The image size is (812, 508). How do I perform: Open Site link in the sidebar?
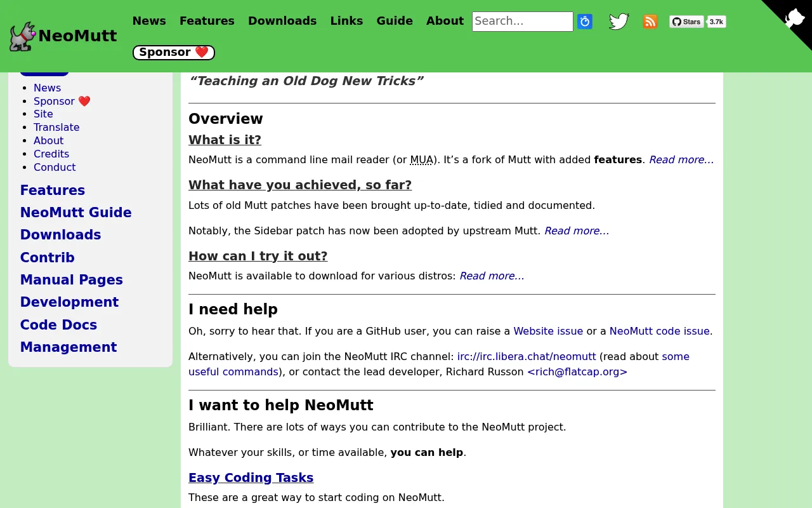43,114
